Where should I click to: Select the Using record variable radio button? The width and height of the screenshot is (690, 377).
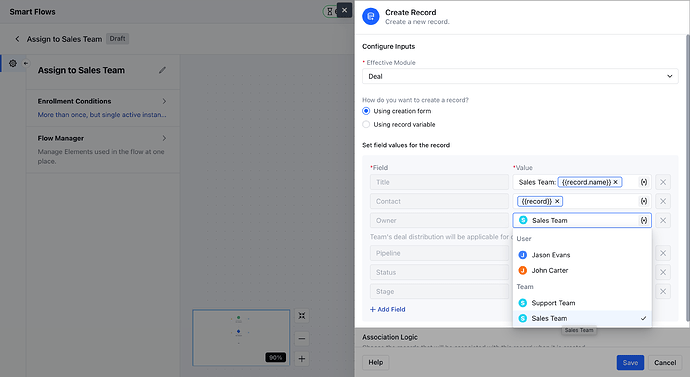(366, 124)
